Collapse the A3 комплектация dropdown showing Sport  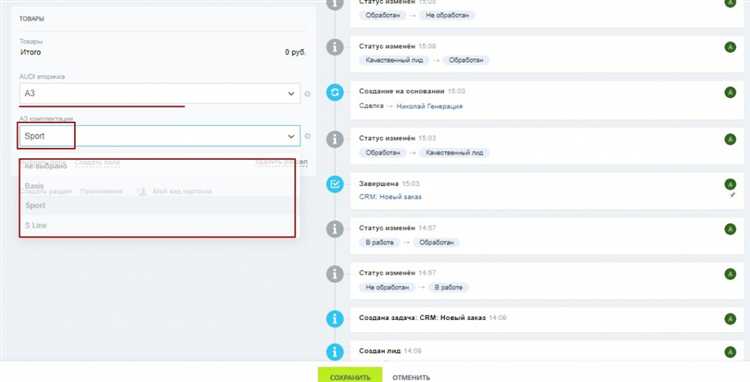(160, 136)
